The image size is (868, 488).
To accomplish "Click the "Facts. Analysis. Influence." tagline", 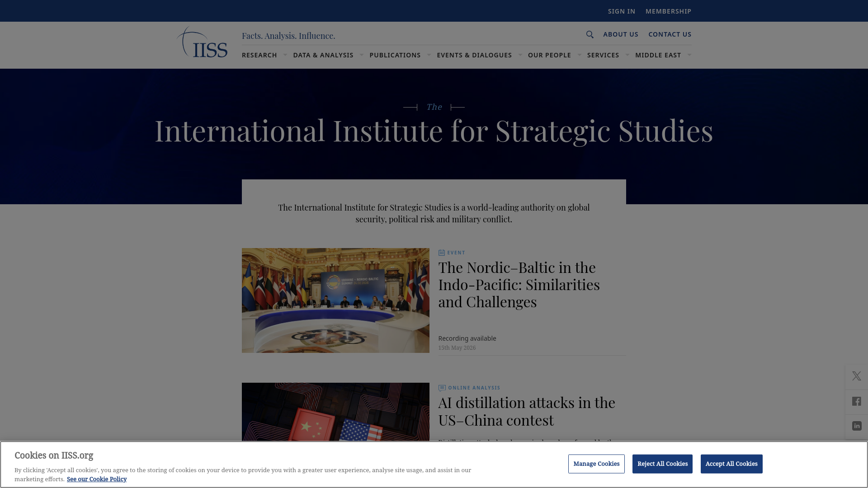I will point(288,36).
